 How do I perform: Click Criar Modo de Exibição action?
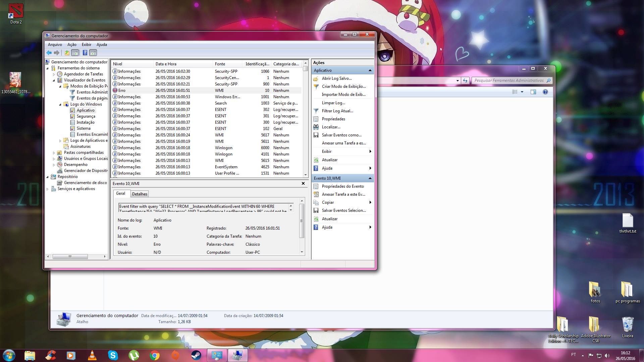(x=344, y=86)
